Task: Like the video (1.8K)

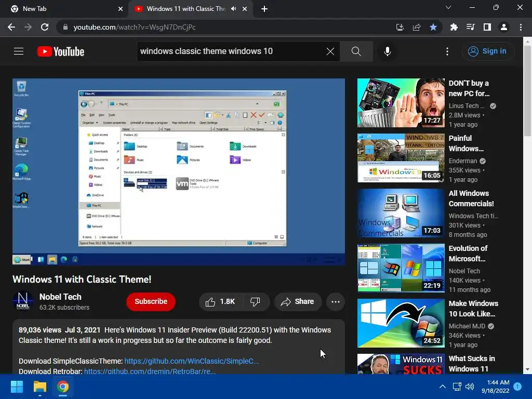Action: tap(220, 302)
